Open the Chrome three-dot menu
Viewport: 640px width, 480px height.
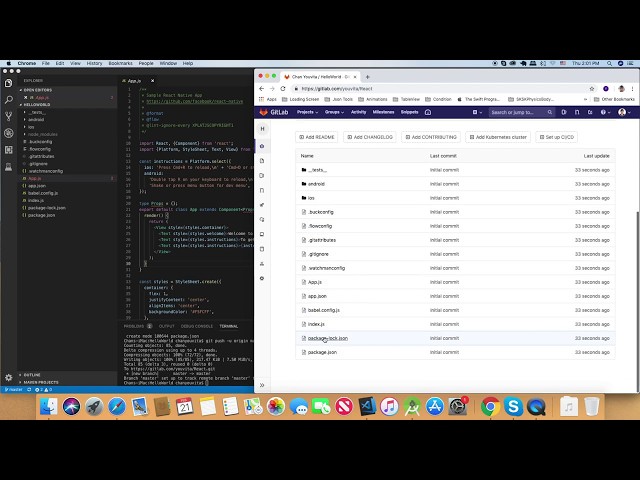click(x=632, y=89)
